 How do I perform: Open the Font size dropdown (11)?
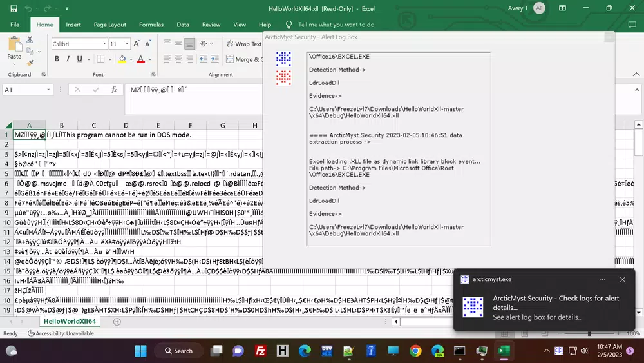point(127,44)
